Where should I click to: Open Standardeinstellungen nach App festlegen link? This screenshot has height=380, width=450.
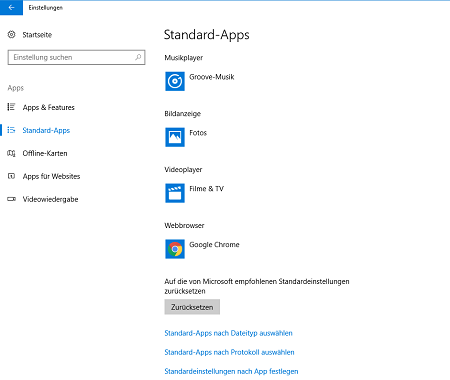231,371
